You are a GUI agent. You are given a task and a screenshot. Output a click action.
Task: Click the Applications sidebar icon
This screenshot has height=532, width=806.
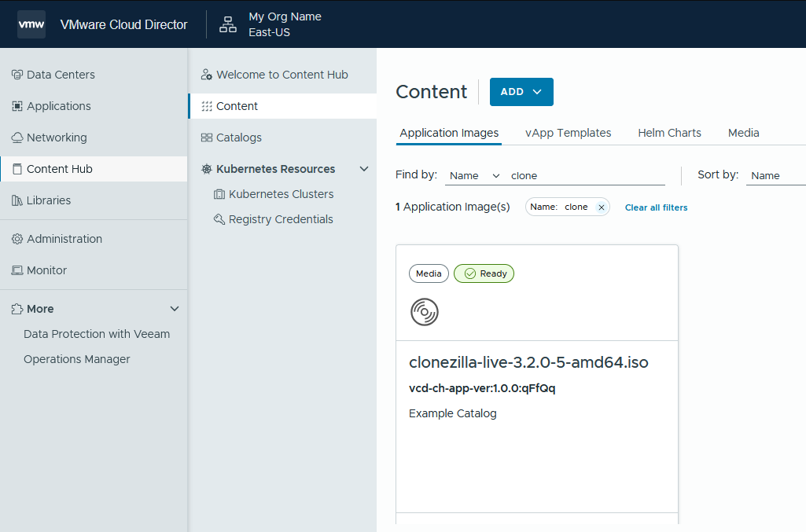point(17,106)
